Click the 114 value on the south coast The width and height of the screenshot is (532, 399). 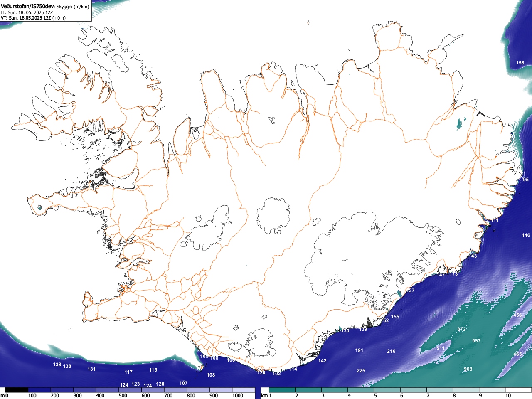(x=293, y=369)
